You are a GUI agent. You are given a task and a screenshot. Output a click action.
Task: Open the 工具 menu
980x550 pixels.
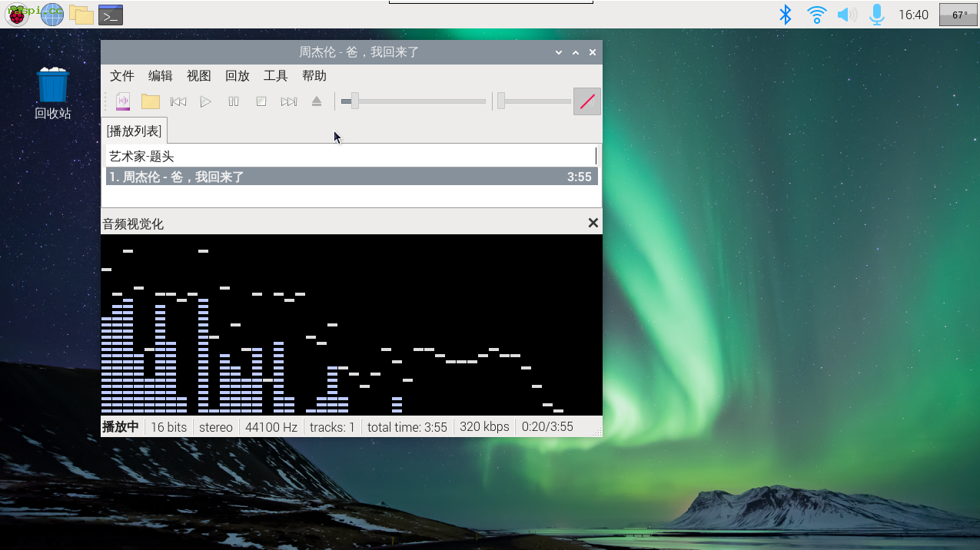tap(276, 75)
